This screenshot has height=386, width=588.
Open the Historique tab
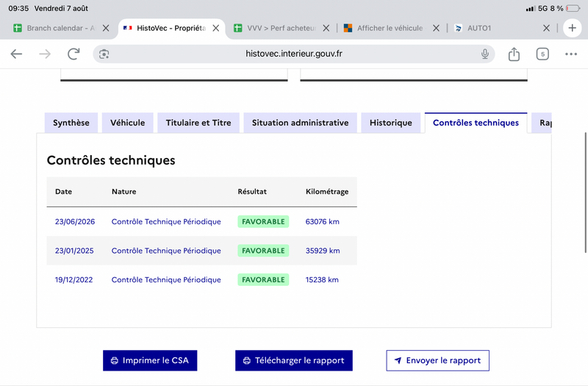(x=391, y=123)
